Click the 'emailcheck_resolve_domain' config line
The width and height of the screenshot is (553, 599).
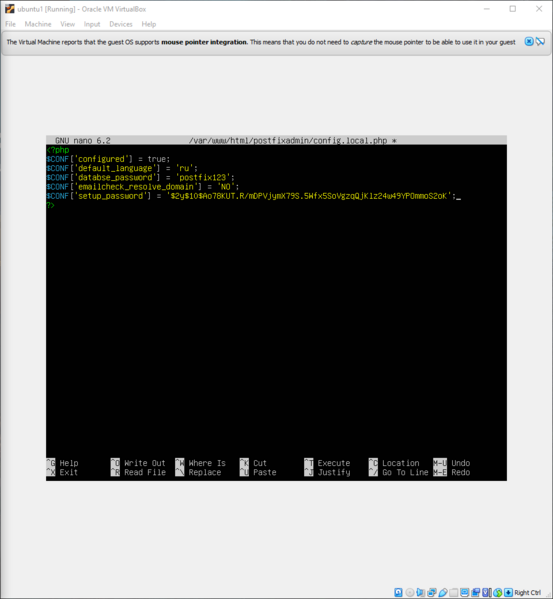(x=142, y=186)
